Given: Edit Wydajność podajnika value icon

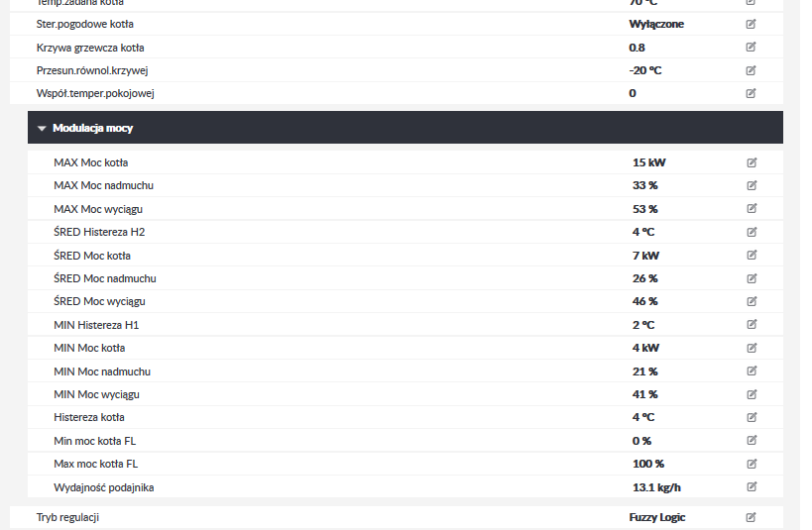Looking at the screenshot, I should 752,486.
